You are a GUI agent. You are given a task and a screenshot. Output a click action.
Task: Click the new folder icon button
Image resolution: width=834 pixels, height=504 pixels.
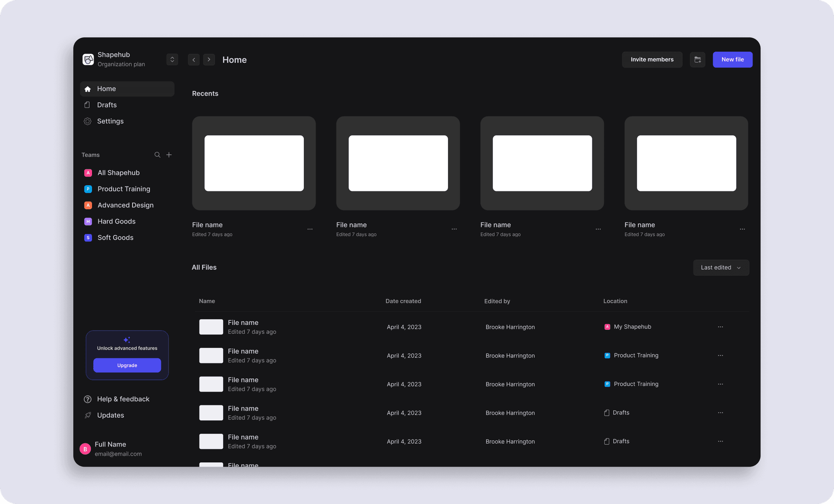coord(697,60)
